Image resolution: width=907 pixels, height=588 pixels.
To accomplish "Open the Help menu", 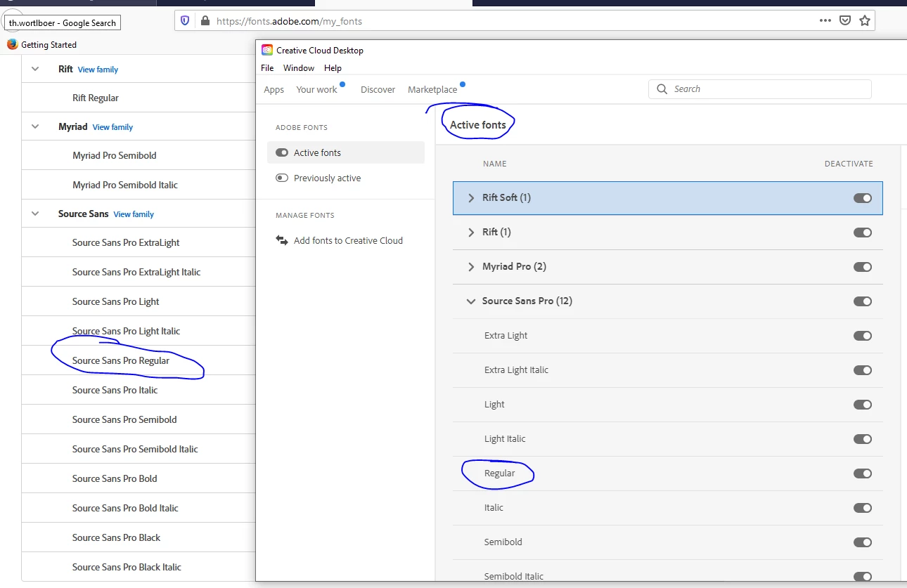I will click(333, 68).
